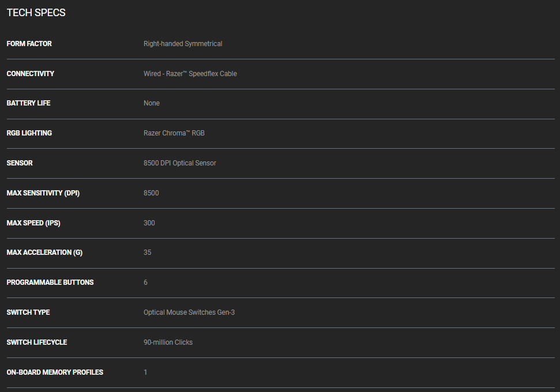Screen dimensions: 560x392
Task: Click the ON-BOARD MEMORY PROFILES label
Action: pyautogui.click(x=55, y=372)
